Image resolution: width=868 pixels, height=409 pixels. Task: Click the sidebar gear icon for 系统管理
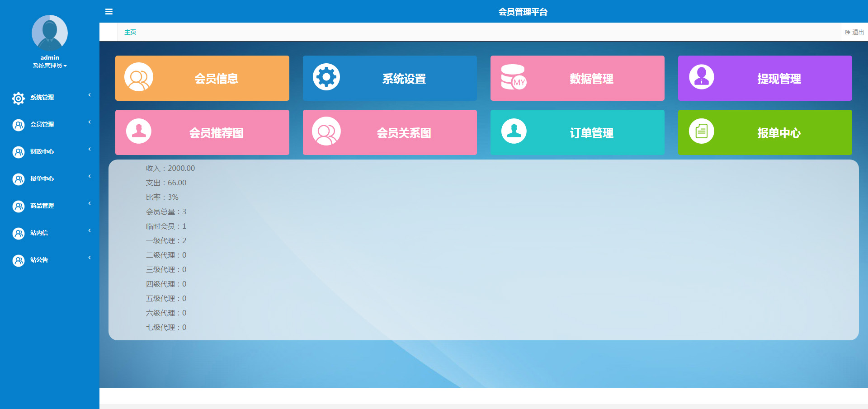point(19,98)
